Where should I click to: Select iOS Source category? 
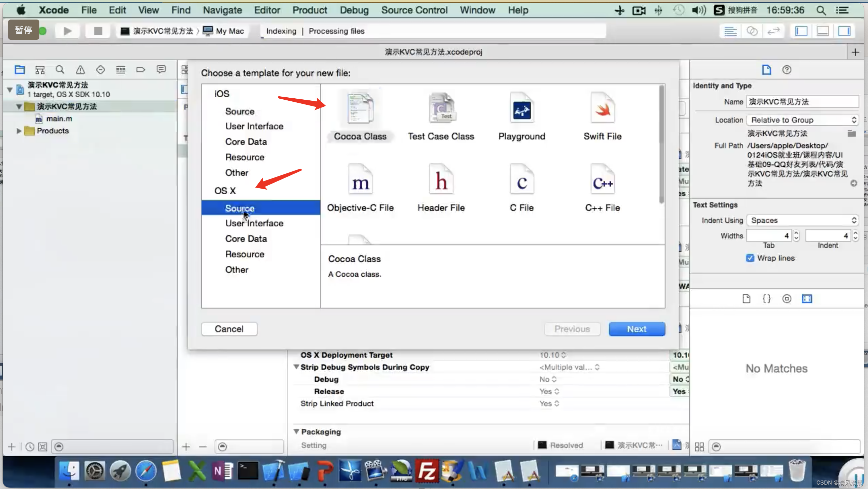click(x=240, y=111)
